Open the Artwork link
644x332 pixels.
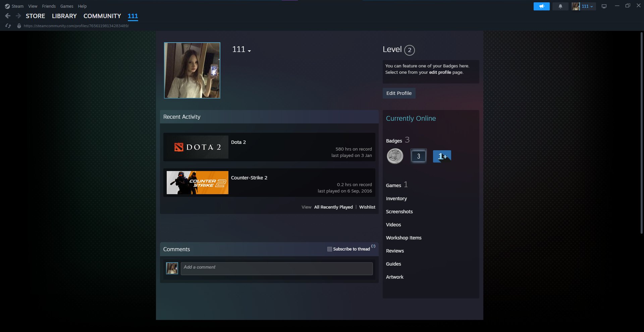pyautogui.click(x=395, y=277)
